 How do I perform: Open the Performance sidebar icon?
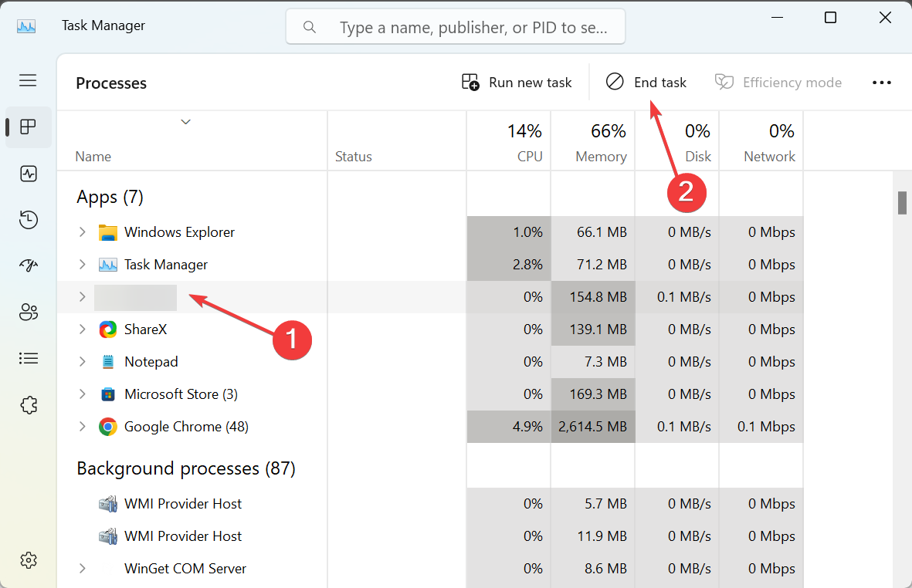[28, 173]
